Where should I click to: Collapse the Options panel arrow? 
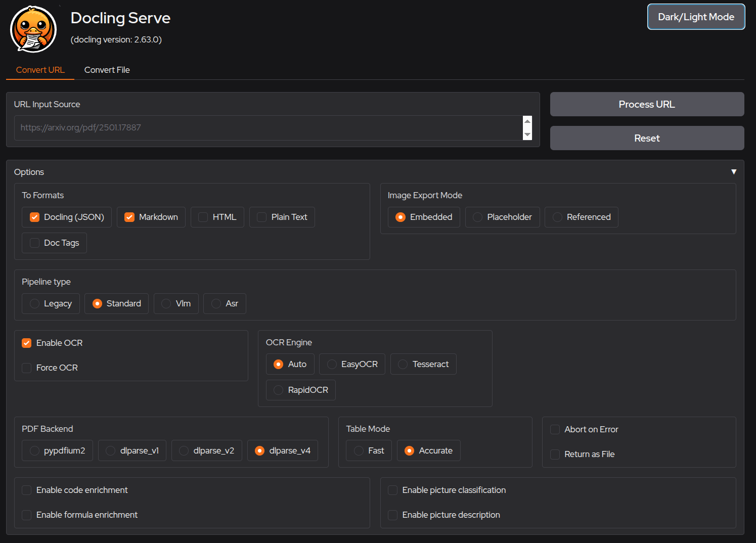point(733,172)
